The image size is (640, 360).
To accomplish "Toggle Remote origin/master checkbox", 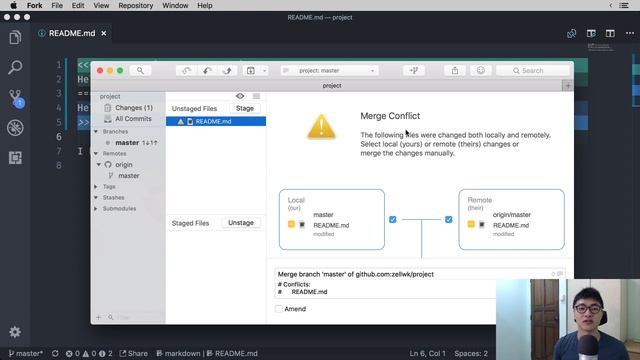I will 449,220.
